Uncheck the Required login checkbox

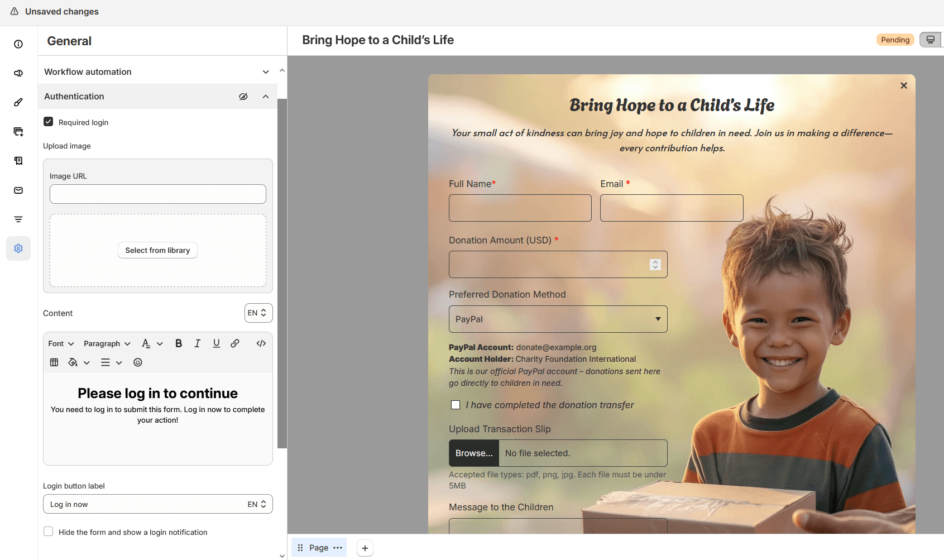49,122
